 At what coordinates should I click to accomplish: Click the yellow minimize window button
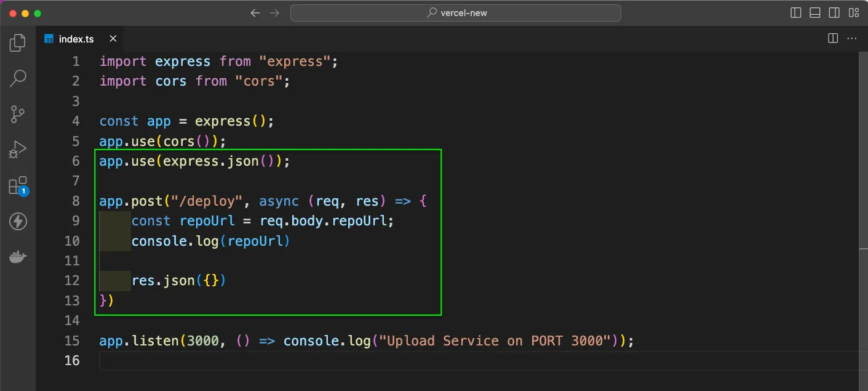pos(25,13)
